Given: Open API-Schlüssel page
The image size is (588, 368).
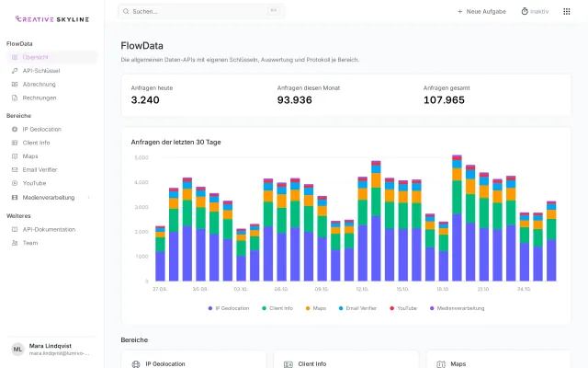Looking at the screenshot, I should (x=52, y=71).
